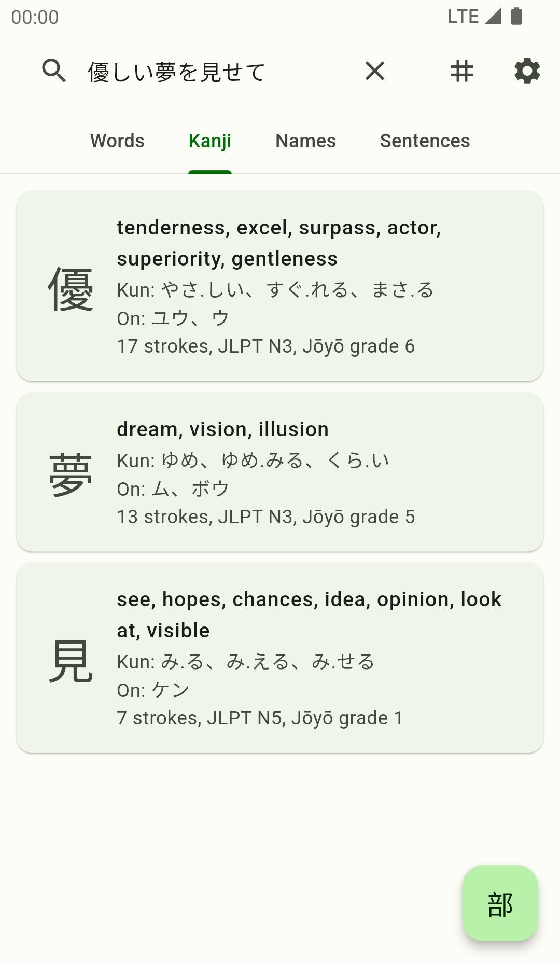Image resolution: width=560 pixels, height=962 pixels.
Task: Tap the battery status bar icon
Action: click(516, 17)
